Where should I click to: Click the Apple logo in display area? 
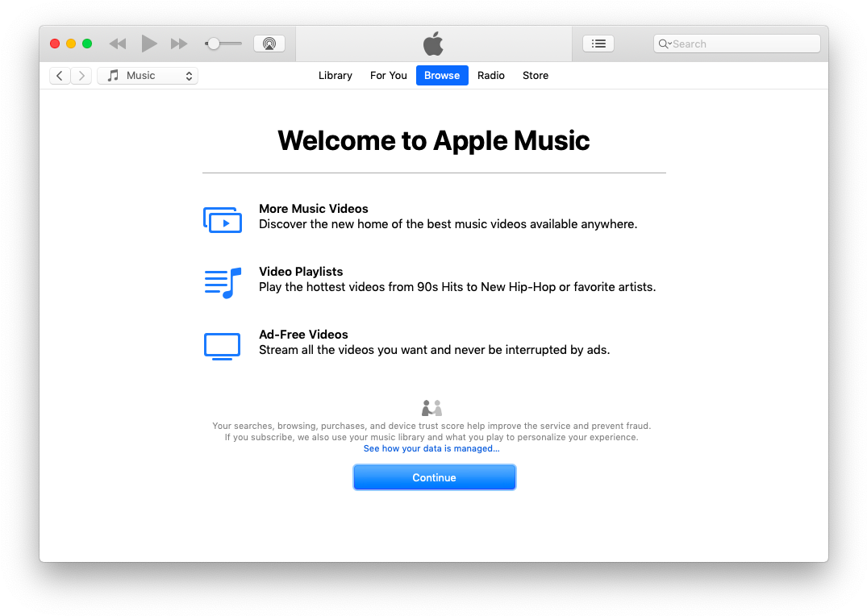click(433, 44)
